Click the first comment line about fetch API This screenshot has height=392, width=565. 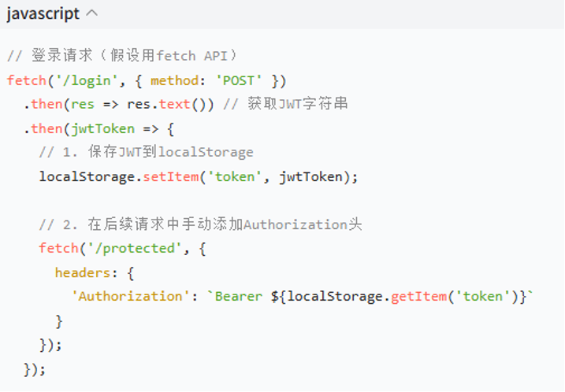pos(122,56)
